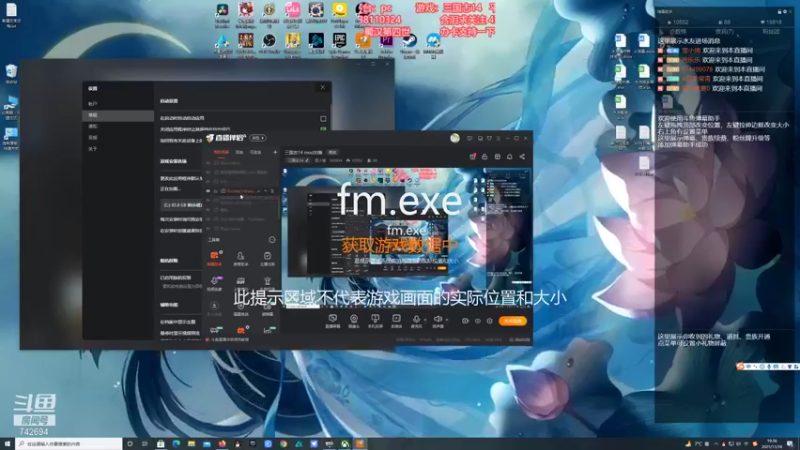Click the round icon beside the toolbox title
Image resolution: width=800 pixels, height=450 pixels.
(x=272, y=239)
